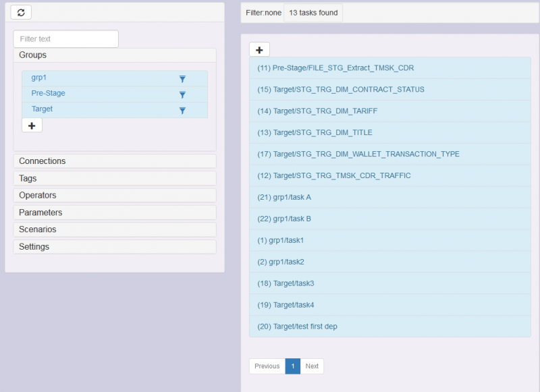This screenshot has height=392, width=540.
Task: Expand the Operators section
Action: pos(115,195)
